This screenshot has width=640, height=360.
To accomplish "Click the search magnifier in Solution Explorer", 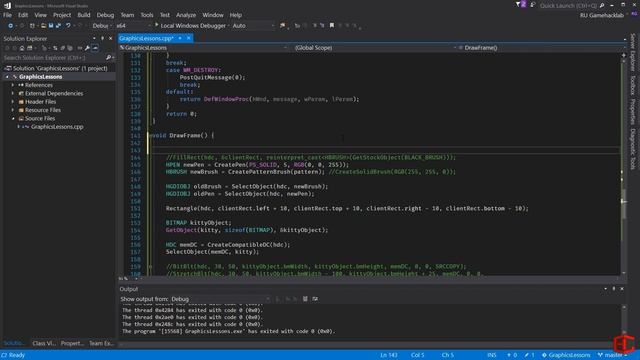I will coord(108,58).
